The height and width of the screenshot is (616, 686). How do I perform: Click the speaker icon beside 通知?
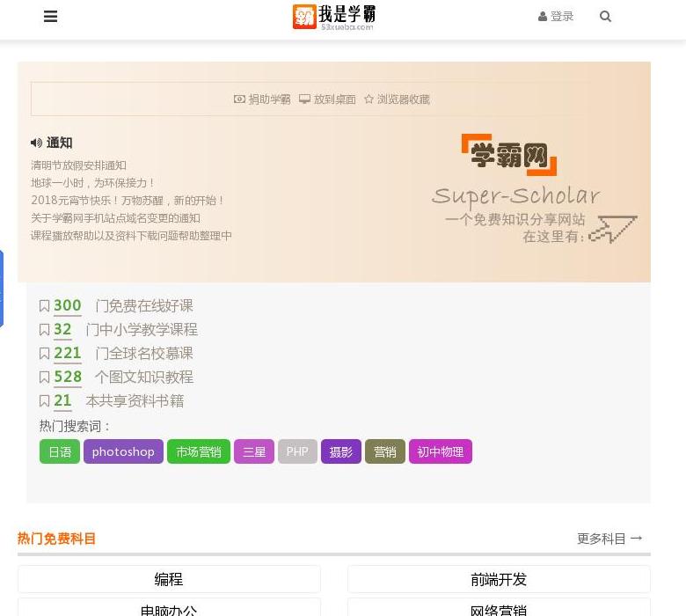(x=36, y=143)
